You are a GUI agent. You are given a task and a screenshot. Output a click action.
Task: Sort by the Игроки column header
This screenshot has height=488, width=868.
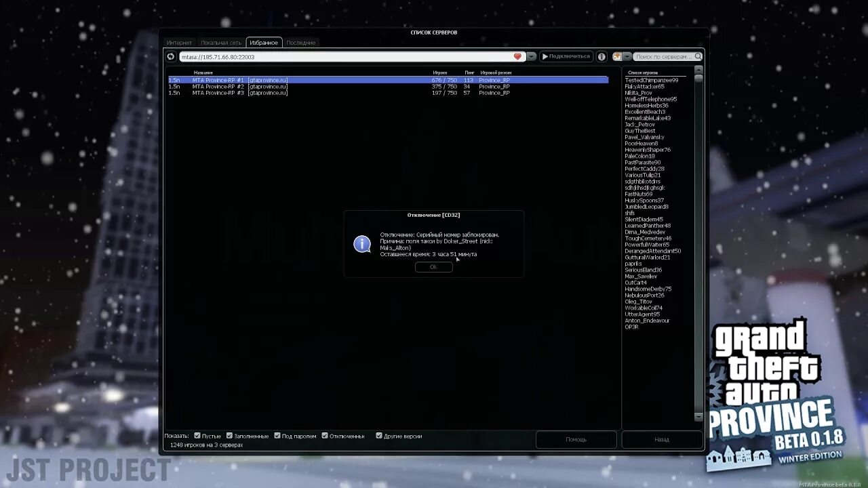(x=440, y=73)
